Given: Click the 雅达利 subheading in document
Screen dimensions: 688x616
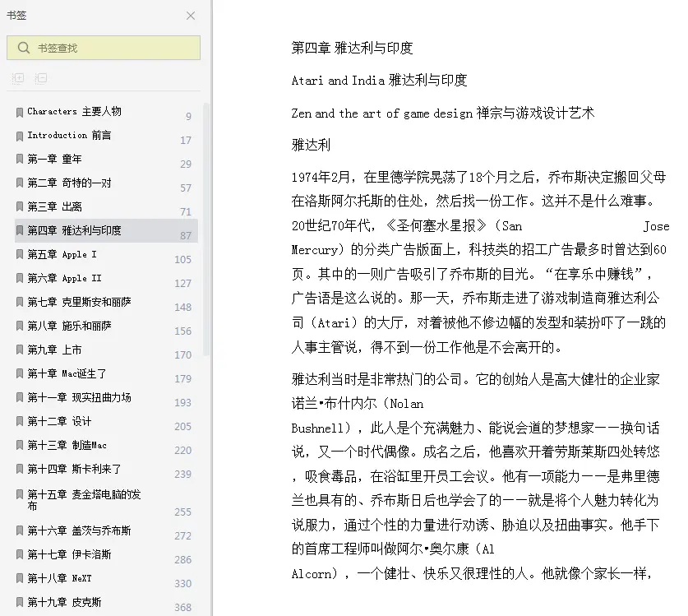Looking at the screenshot, I should coord(311,145).
